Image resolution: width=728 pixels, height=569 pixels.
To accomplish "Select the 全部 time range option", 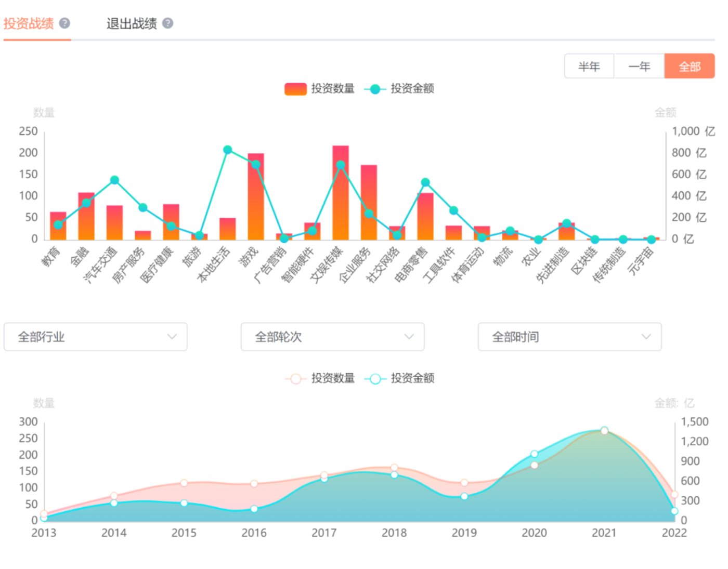I will click(x=689, y=66).
